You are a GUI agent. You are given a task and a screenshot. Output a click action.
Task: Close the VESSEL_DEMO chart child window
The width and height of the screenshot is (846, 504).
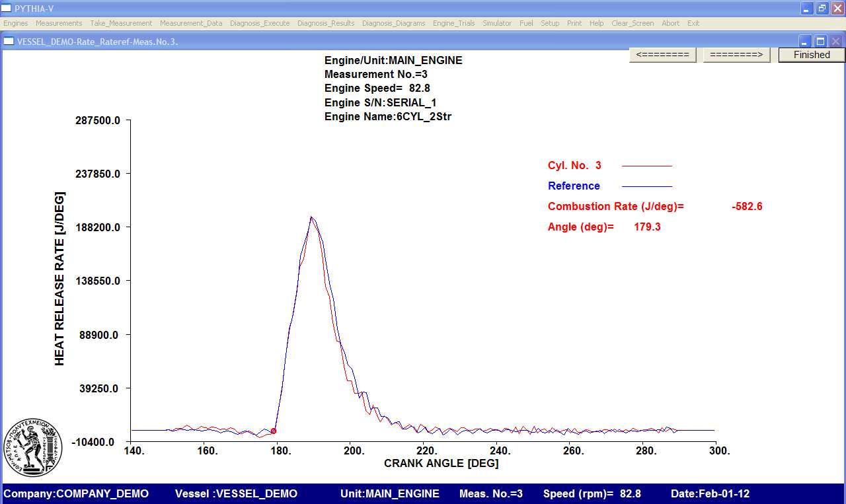point(835,41)
